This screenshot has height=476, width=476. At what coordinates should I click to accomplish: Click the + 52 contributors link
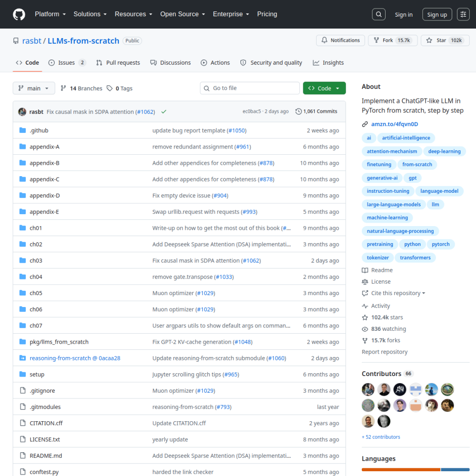(x=381, y=437)
